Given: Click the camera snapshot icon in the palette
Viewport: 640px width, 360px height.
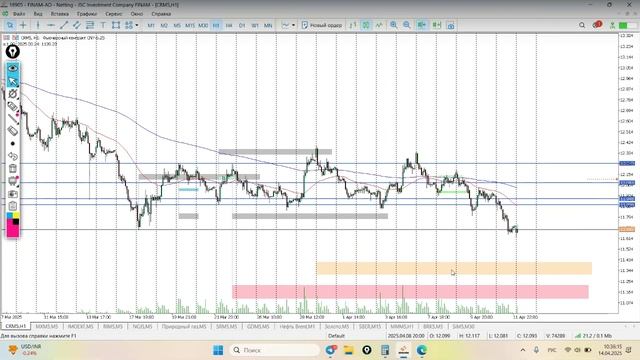Looking at the screenshot, I should 13,194.
